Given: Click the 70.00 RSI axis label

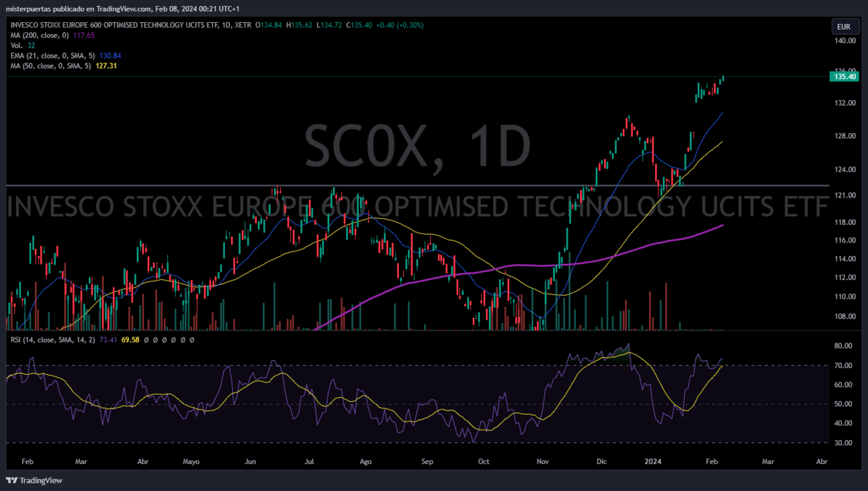Looking at the screenshot, I should click(x=843, y=365).
